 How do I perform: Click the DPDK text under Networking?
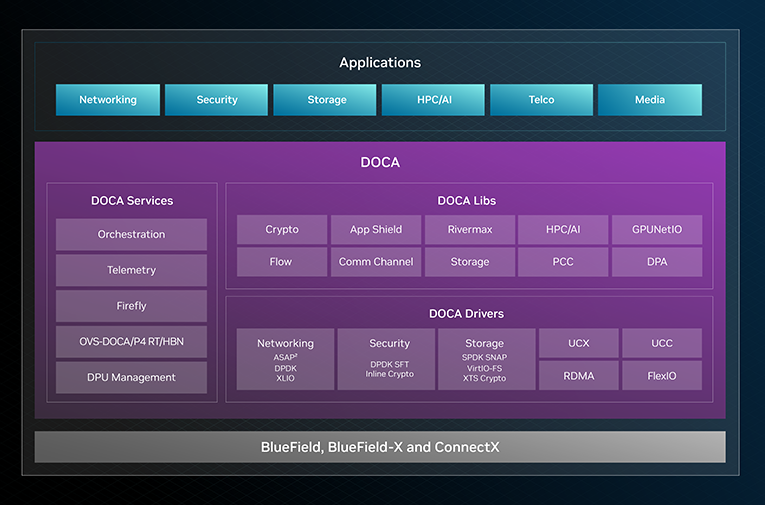[x=285, y=368]
